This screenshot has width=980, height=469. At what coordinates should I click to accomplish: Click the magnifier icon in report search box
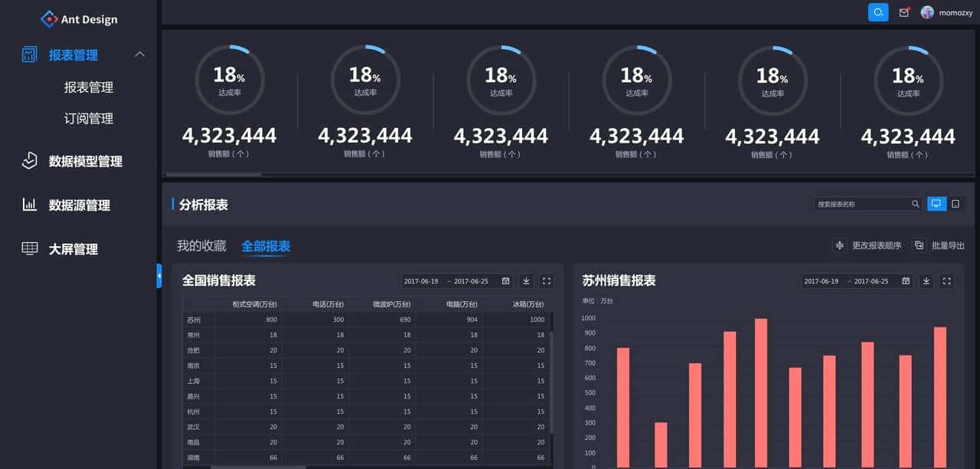pos(915,204)
